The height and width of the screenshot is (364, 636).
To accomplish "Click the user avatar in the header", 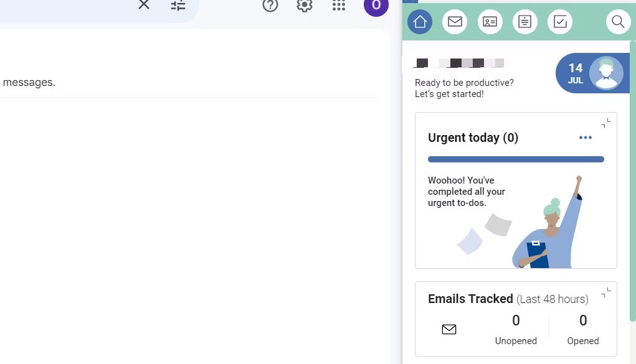I will (x=606, y=73).
